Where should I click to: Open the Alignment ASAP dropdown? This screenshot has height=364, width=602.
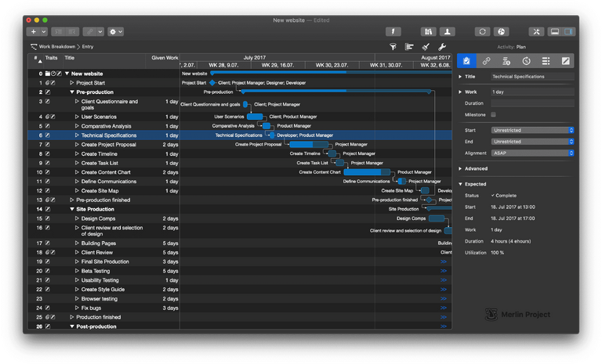click(532, 153)
